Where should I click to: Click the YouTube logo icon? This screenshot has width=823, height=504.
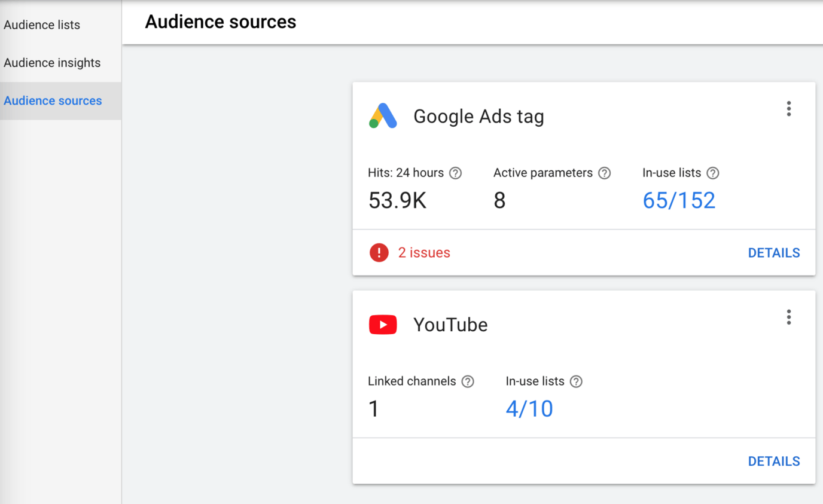[383, 325]
